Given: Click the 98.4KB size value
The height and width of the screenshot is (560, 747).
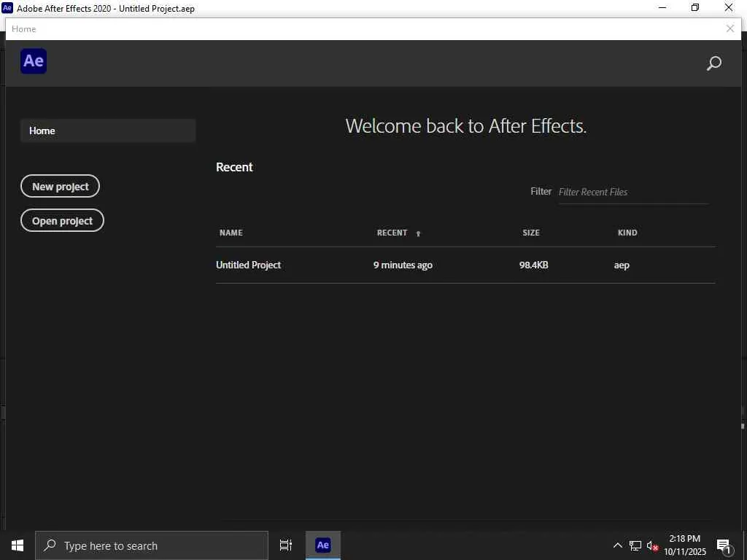Looking at the screenshot, I should tap(533, 265).
